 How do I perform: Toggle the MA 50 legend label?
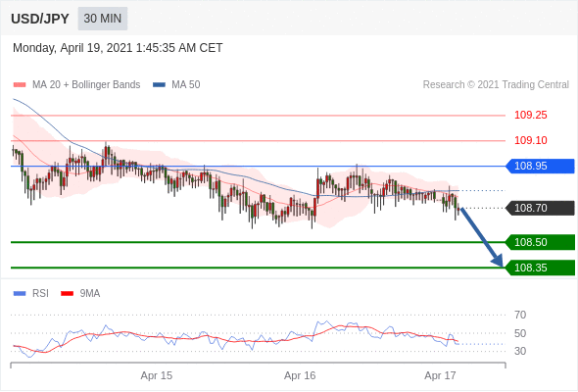point(186,85)
